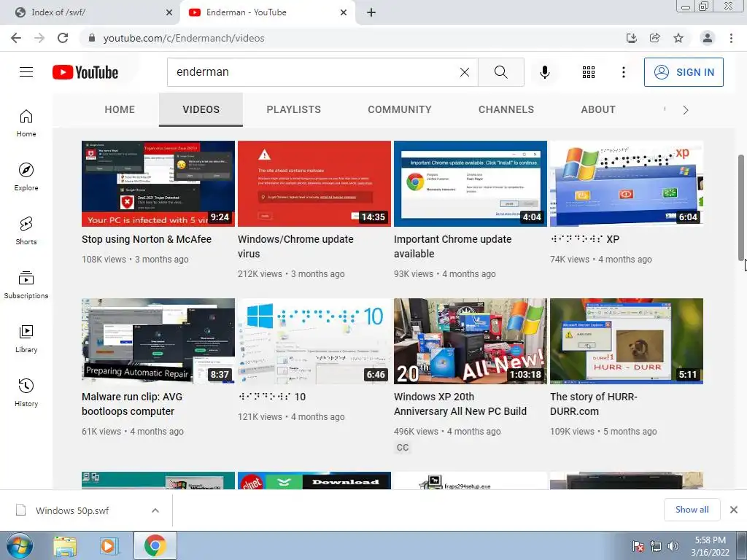The height and width of the screenshot is (560, 747).
Task: Click the address bar URL
Action: pos(183,38)
